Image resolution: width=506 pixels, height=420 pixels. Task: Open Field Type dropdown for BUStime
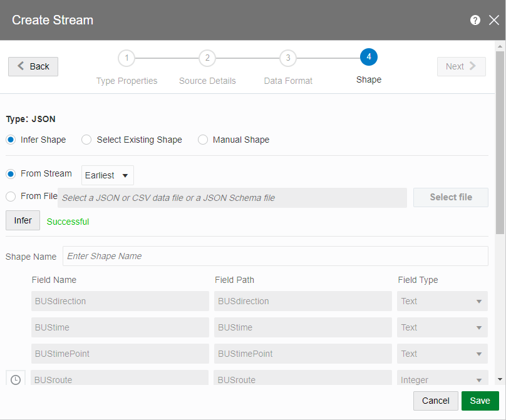click(442, 327)
